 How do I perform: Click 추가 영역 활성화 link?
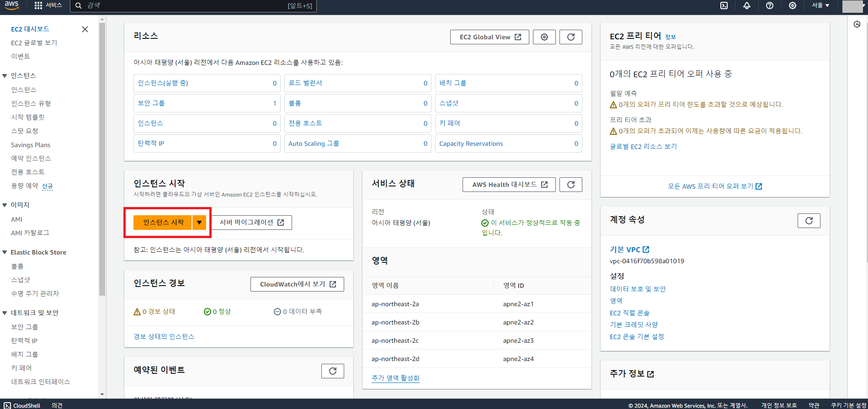pos(395,378)
